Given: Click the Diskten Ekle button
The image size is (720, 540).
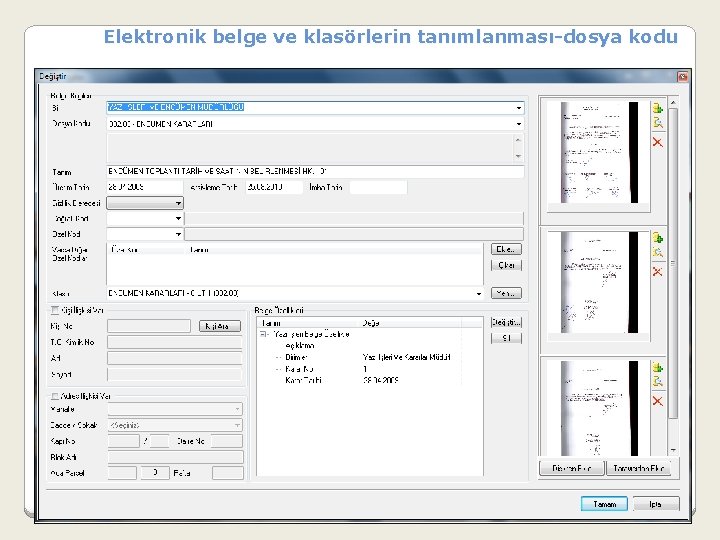Looking at the screenshot, I should [x=572, y=468].
